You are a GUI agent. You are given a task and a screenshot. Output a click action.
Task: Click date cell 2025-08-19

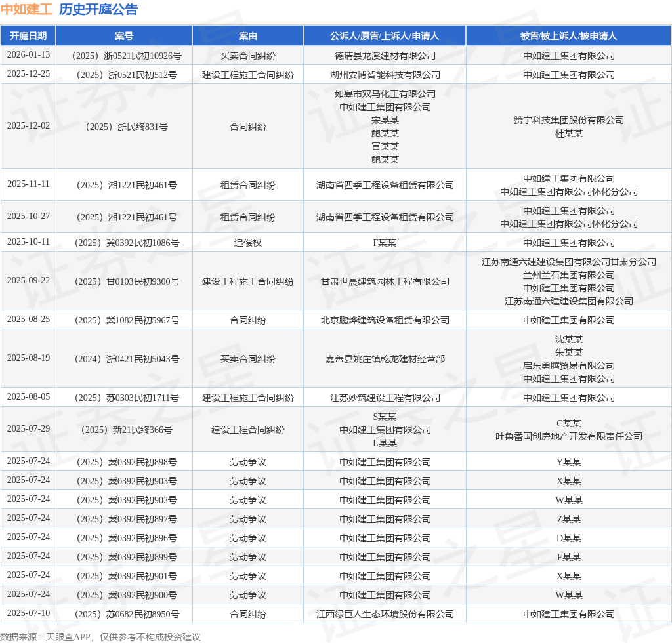(x=28, y=358)
